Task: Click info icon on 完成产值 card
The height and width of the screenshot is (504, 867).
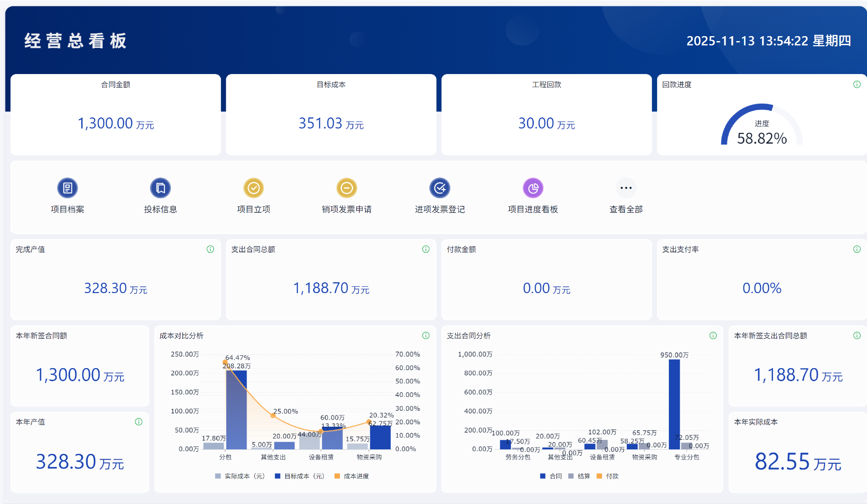Action: click(x=210, y=249)
